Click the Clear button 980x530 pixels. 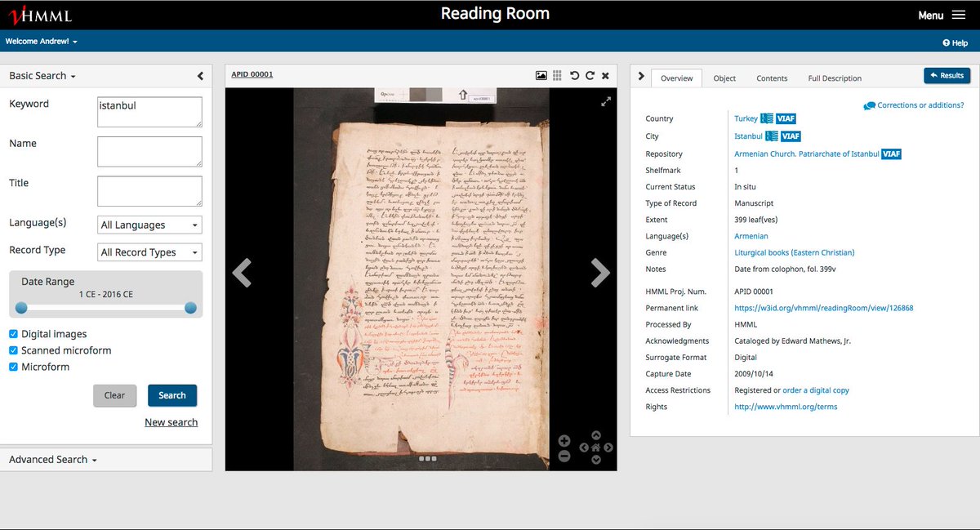tap(115, 395)
